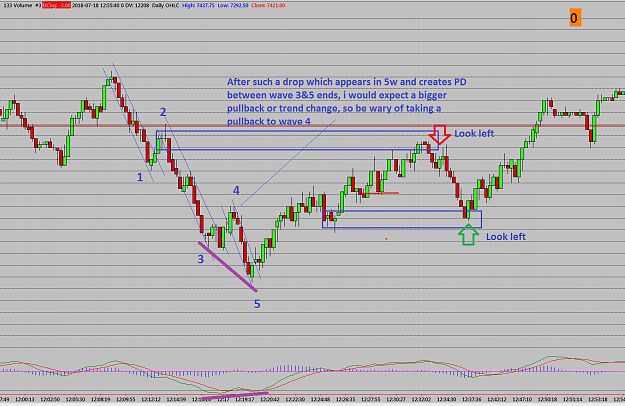Click the 12:02:50 time axis label
Viewport: 625px width, 406px height.
coord(50,399)
